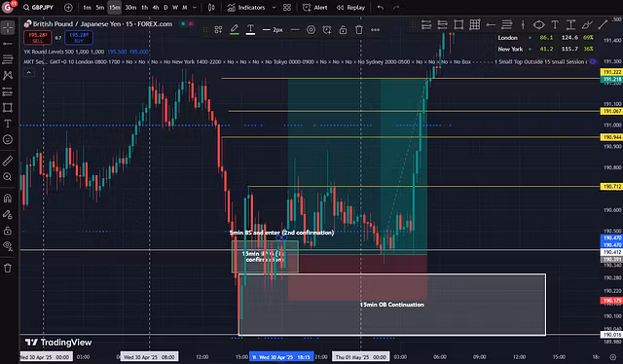Toggle lock all drawing tools in sidebar
This screenshot has height=364, width=623.
pyautogui.click(x=8, y=231)
